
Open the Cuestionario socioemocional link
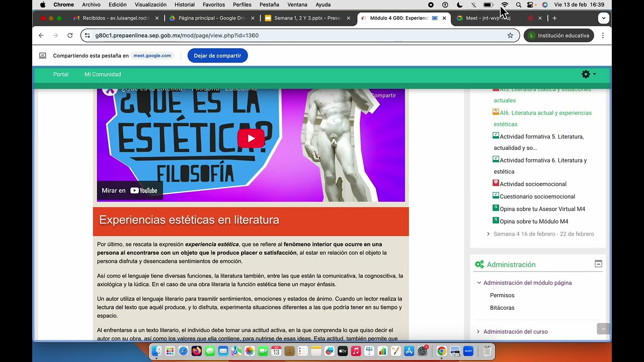537,197
